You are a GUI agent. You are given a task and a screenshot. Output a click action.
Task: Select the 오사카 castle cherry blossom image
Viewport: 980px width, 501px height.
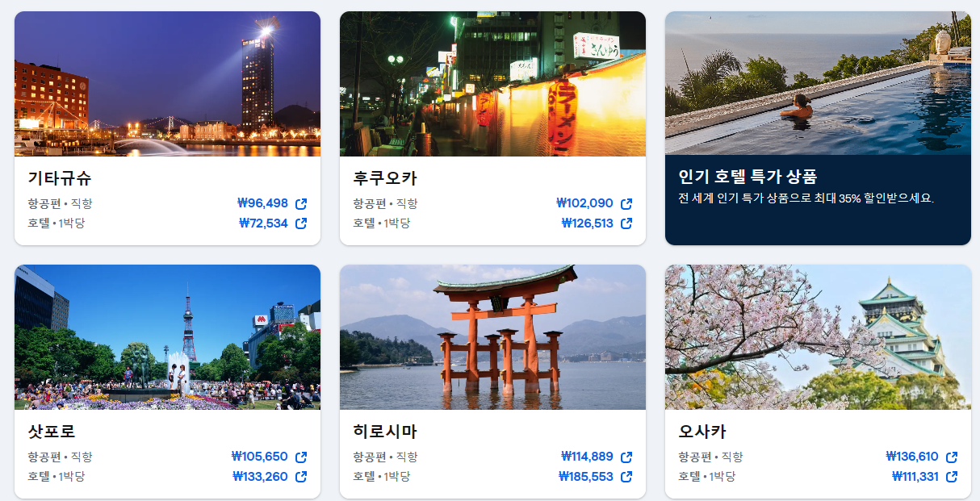tap(818, 336)
